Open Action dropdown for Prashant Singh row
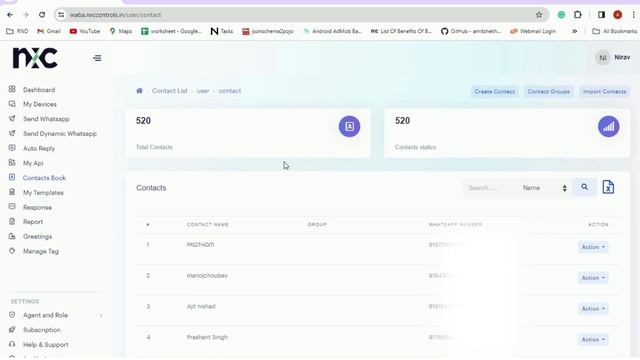Screen dimensions: 640x360 (593, 340)
